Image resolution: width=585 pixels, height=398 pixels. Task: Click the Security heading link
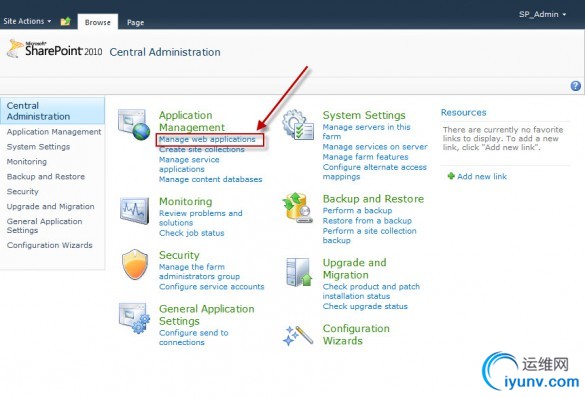[179, 255]
